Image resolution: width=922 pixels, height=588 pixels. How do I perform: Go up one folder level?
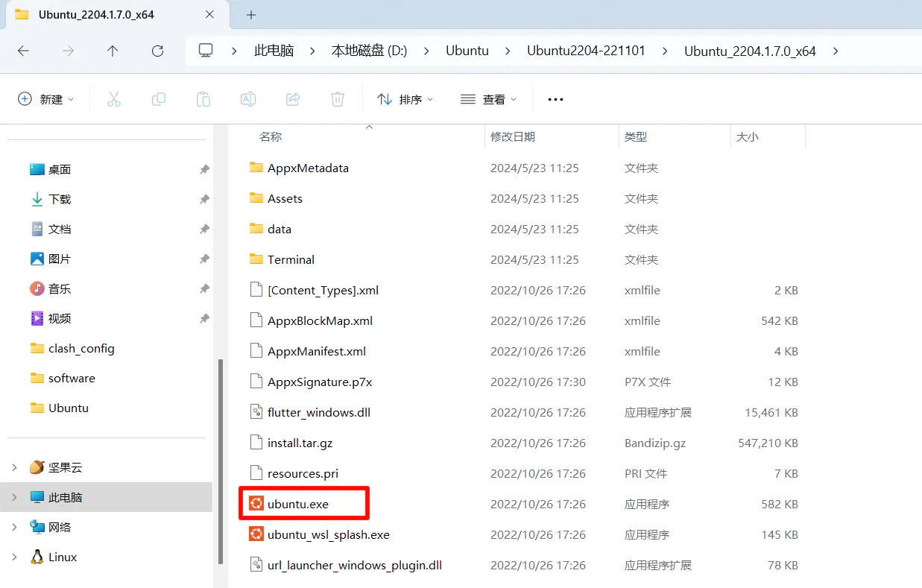click(x=113, y=51)
